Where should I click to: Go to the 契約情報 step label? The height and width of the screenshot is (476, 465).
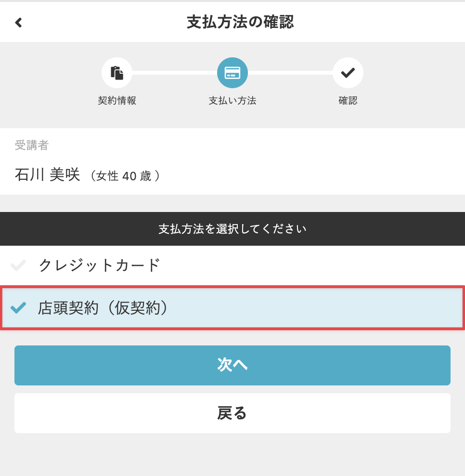point(117,101)
